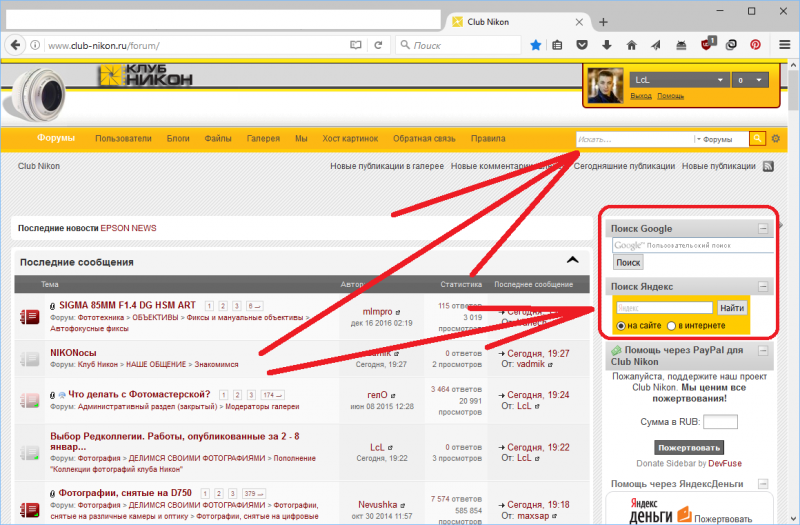Select Yandex 'на сайте' radio option

[621, 326]
